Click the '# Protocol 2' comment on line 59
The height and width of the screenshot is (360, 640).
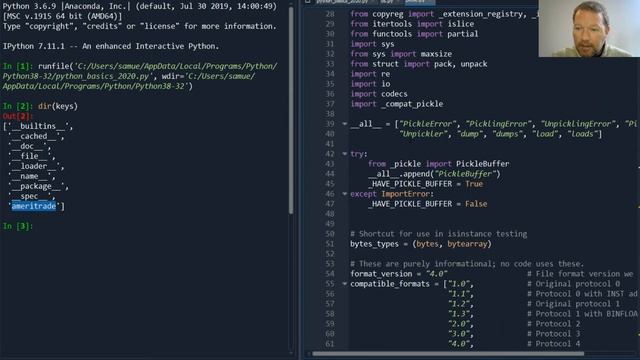click(553, 324)
